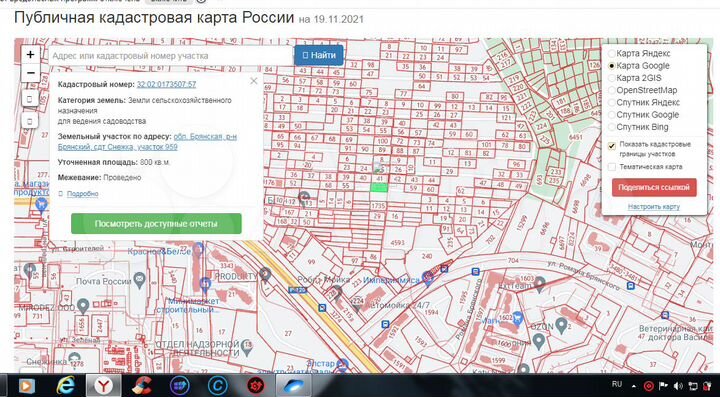
Task: Click the ExtTeam location pin
Action: pos(540,283)
